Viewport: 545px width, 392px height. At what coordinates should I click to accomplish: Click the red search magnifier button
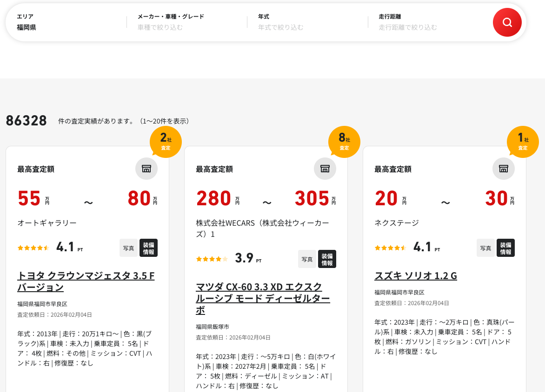(x=507, y=22)
